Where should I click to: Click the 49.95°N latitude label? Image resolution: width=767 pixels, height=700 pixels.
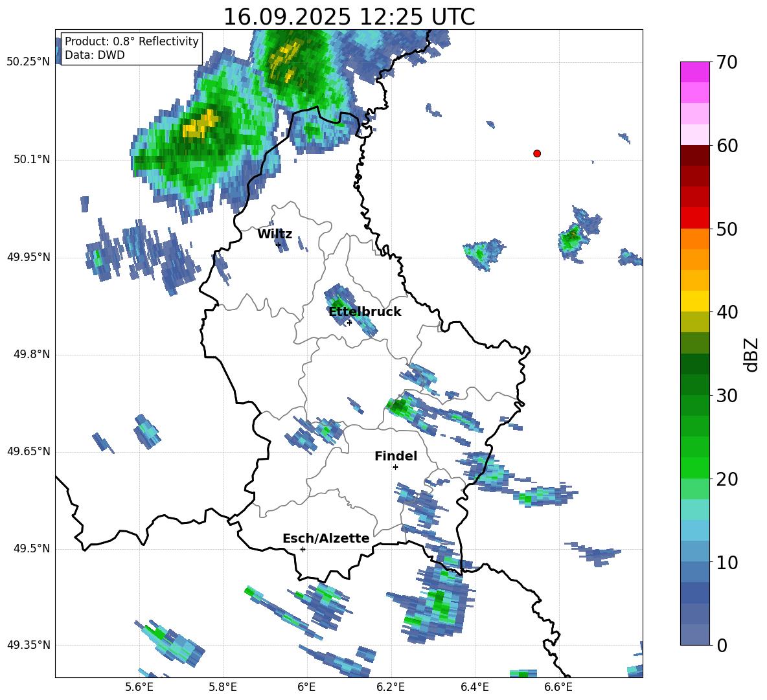tap(29, 257)
